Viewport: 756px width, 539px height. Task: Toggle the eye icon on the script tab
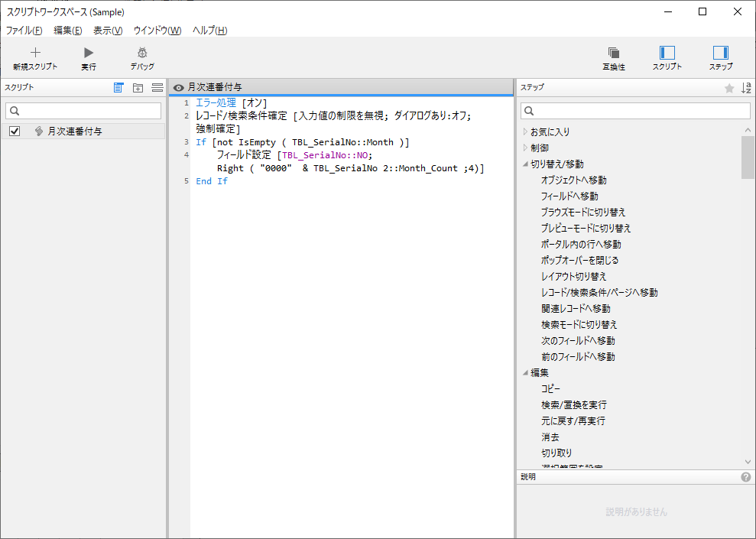coord(178,87)
